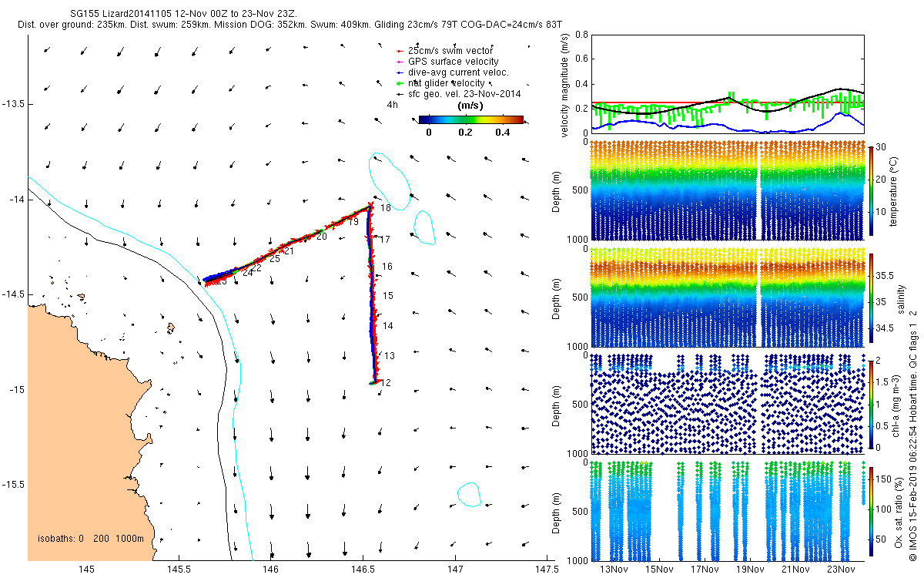Click the temperature colorbar

[x=871, y=190]
